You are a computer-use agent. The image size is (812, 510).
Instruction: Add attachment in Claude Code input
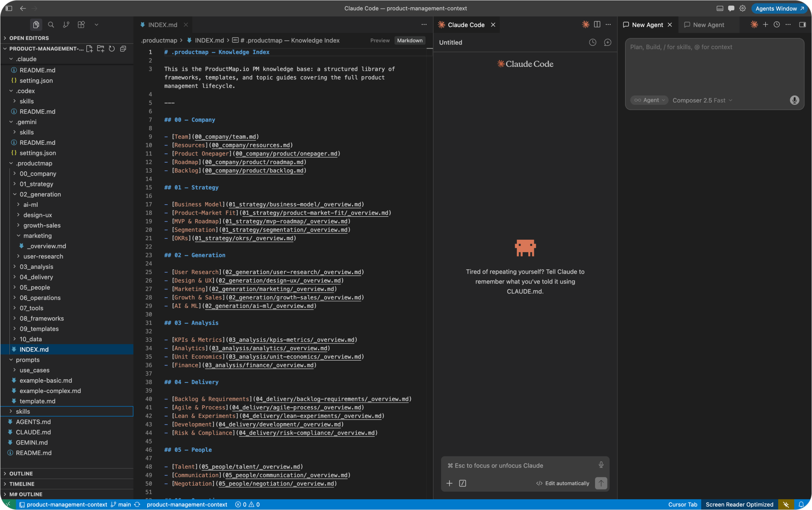click(x=450, y=483)
